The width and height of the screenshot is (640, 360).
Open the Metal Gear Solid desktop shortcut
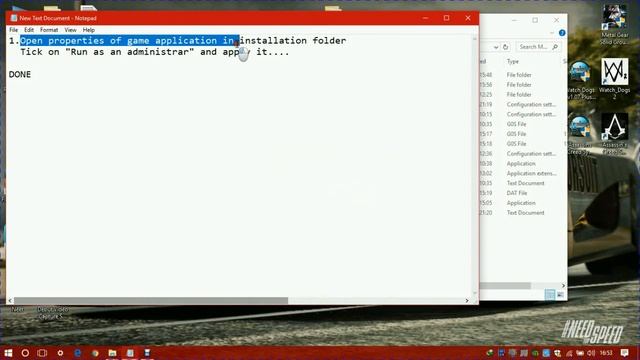pos(614,24)
